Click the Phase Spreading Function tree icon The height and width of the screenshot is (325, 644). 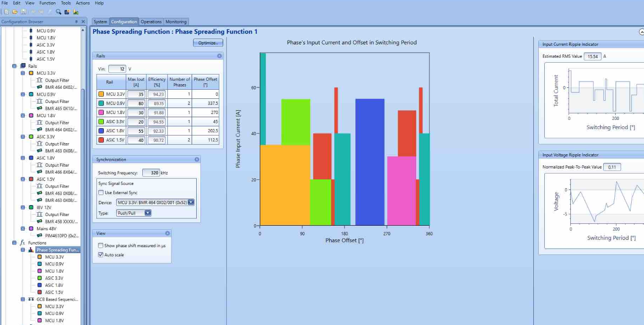pyautogui.click(x=31, y=250)
